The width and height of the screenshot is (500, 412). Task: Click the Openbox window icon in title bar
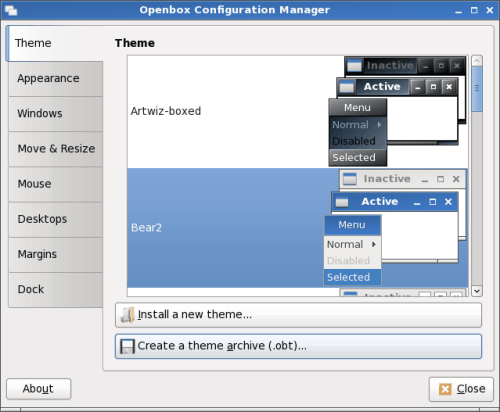coord(11,10)
